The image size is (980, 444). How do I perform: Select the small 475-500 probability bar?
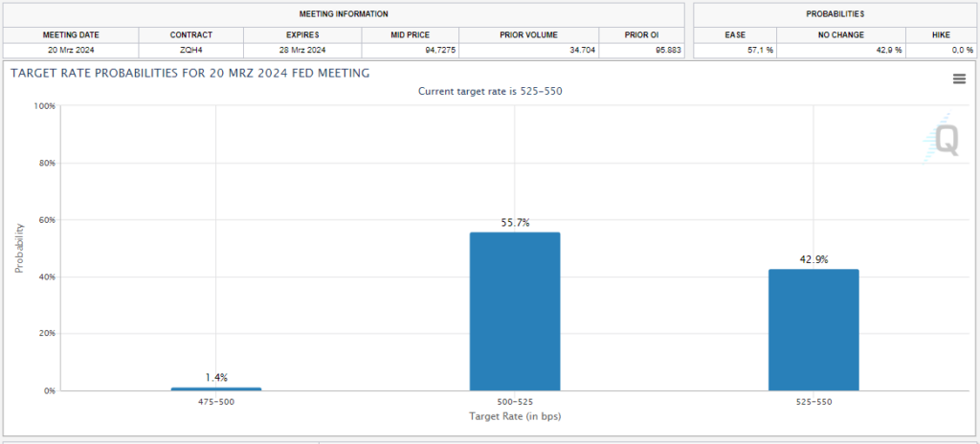[216, 388]
